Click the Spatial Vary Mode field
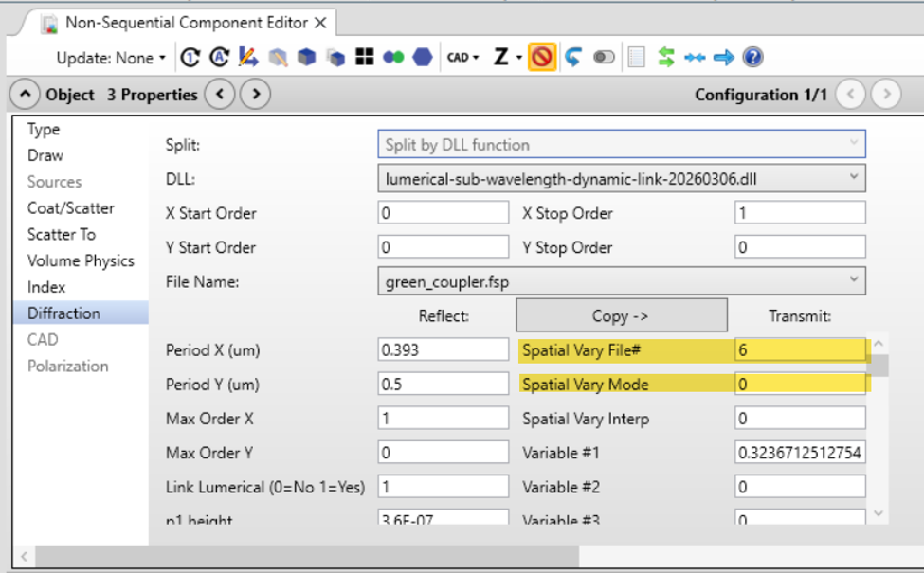The image size is (924, 573). click(800, 384)
